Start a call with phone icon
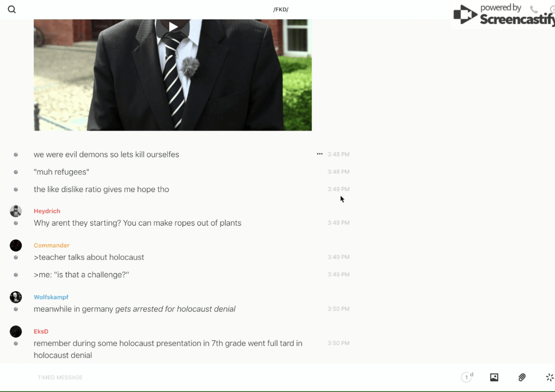 [x=534, y=10]
